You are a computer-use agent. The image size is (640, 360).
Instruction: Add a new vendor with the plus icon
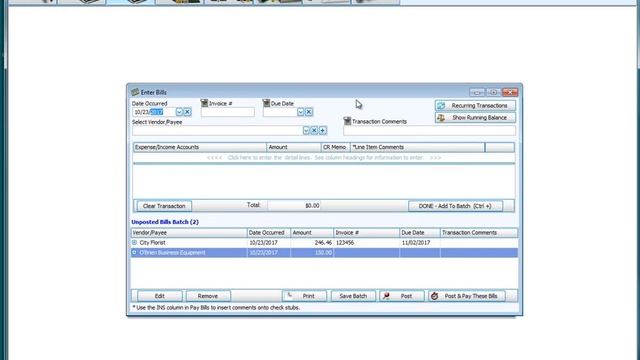(x=322, y=131)
